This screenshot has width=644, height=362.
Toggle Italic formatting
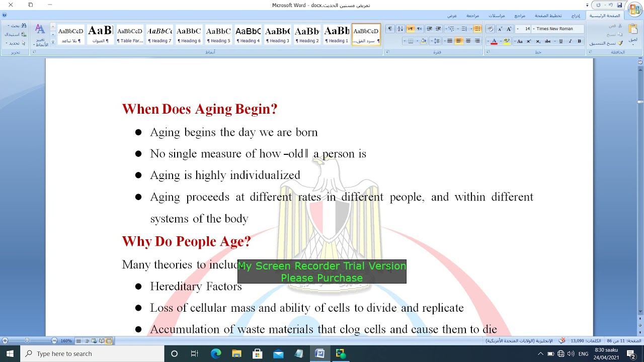point(570,41)
